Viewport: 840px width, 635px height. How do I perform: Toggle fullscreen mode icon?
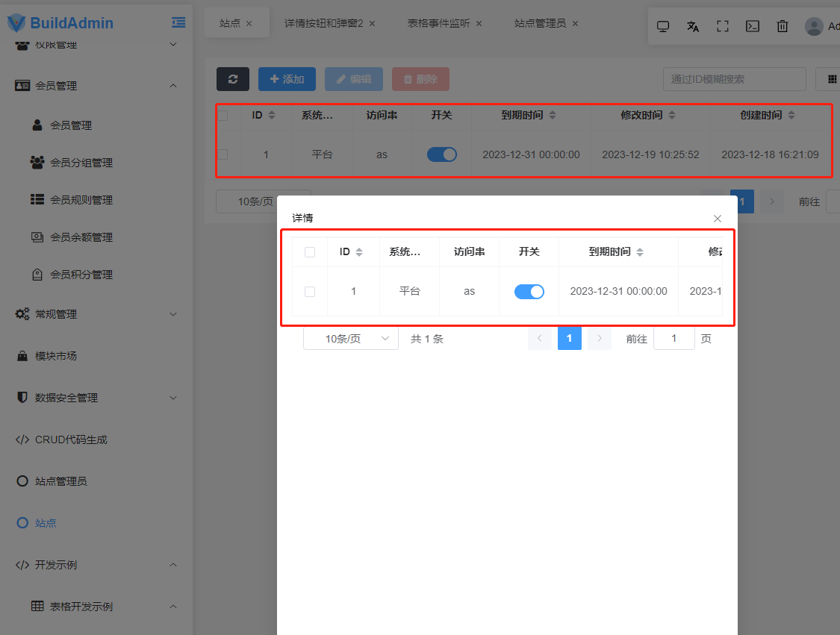(723, 26)
